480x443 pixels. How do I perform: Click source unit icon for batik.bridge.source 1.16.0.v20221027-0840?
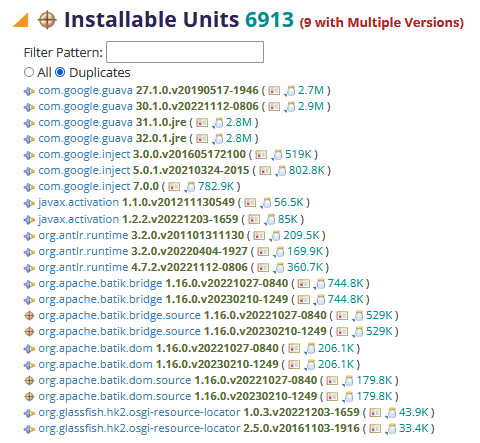click(29, 315)
